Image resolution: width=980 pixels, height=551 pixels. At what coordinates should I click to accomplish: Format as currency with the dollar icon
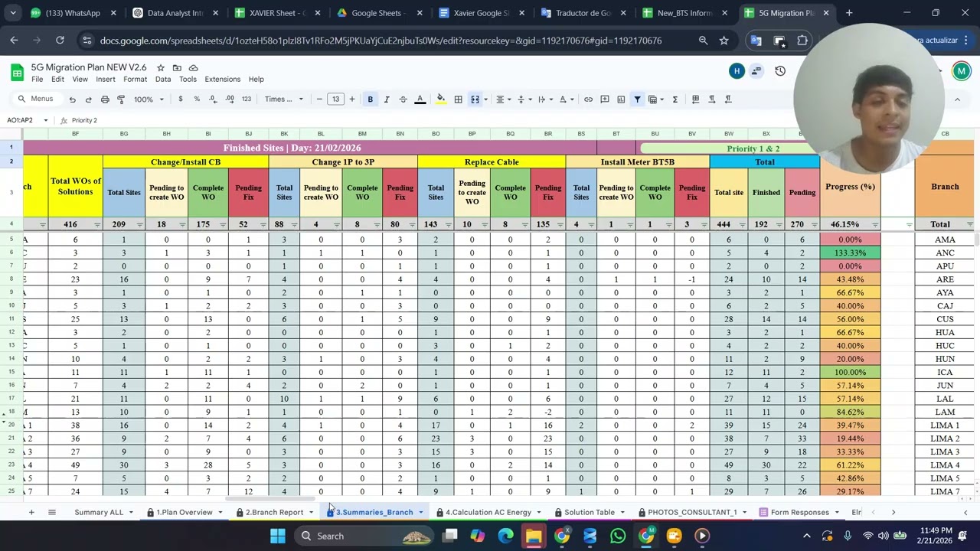click(x=180, y=99)
